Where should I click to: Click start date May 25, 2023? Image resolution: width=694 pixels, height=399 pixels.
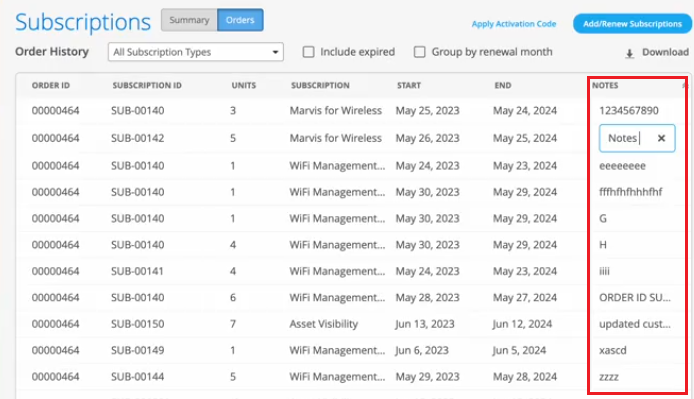[428, 111]
